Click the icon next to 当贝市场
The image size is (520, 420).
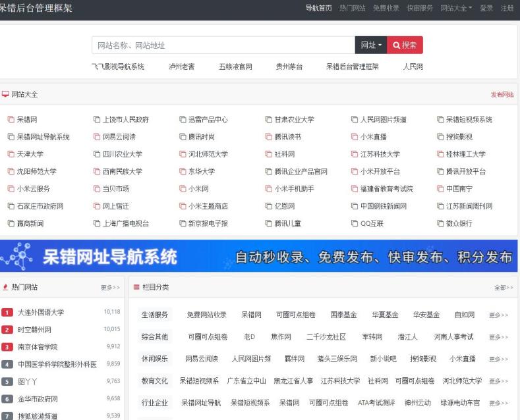tap(97, 189)
